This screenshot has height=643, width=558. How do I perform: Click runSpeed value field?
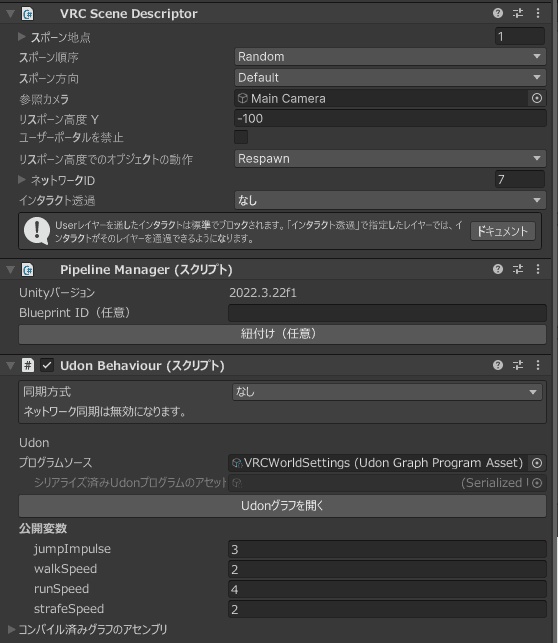tap(387, 589)
